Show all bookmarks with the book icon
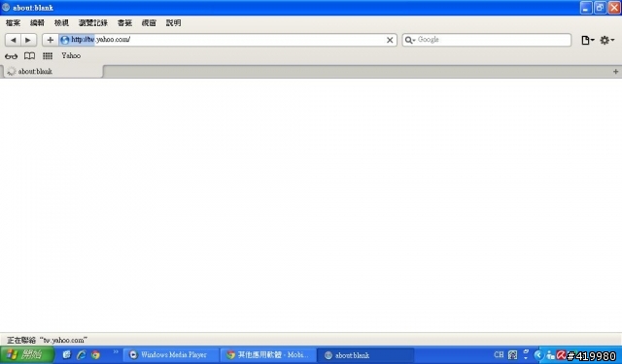This screenshot has height=364, width=622. click(29, 56)
